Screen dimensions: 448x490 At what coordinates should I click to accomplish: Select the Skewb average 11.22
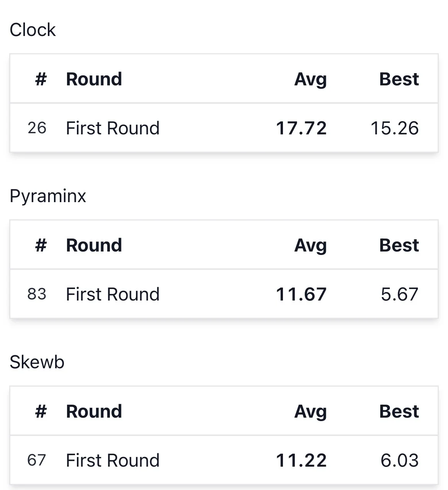point(301,461)
